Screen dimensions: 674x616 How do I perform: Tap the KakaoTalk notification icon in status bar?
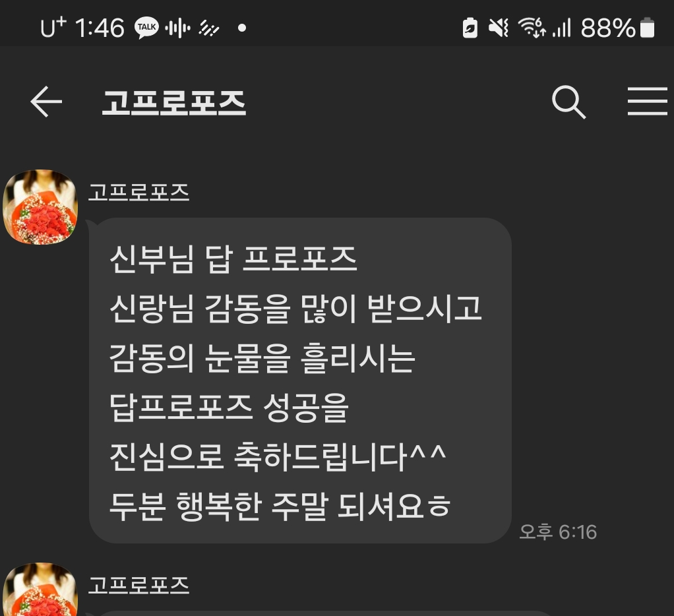146,28
